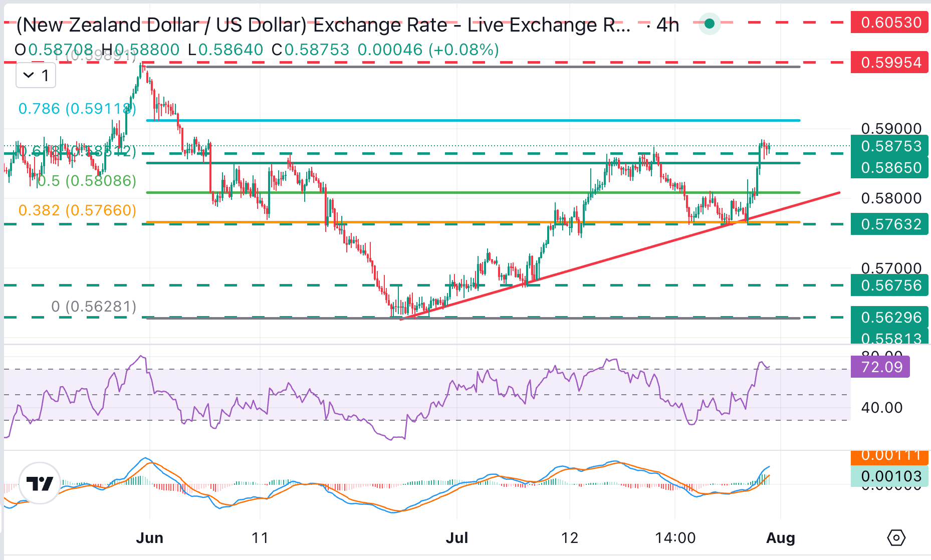This screenshot has width=931, height=560.
Task: Click the 11 date axis label
Action: [260, 538]
